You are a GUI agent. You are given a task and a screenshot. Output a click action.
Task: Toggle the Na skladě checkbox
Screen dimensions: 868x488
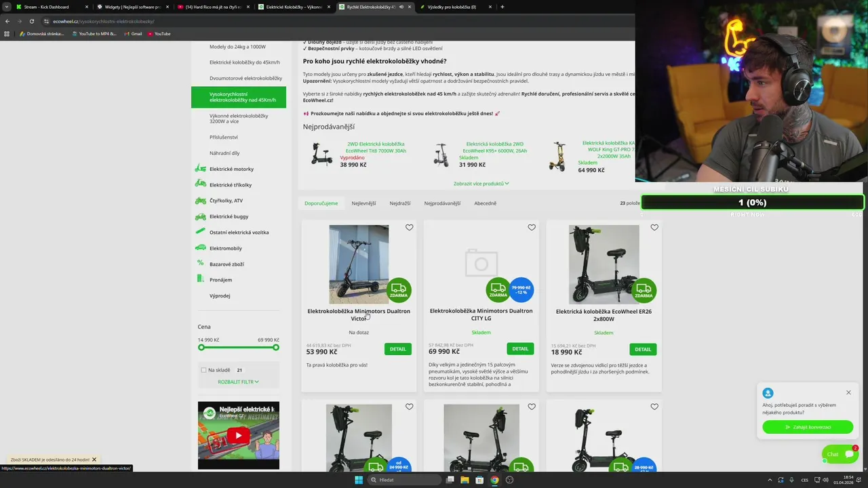[x=203, y=370]
